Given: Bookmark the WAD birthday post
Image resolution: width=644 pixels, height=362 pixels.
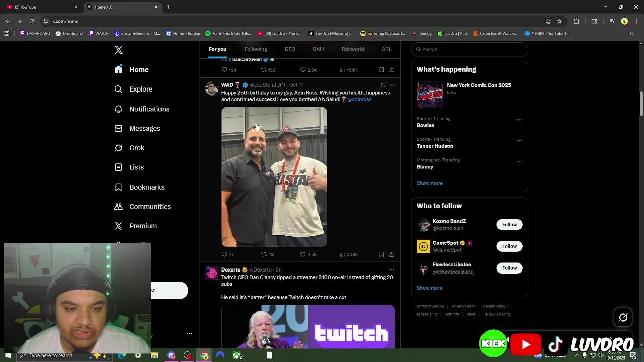Looking at the screenshot, I should 382,254.
